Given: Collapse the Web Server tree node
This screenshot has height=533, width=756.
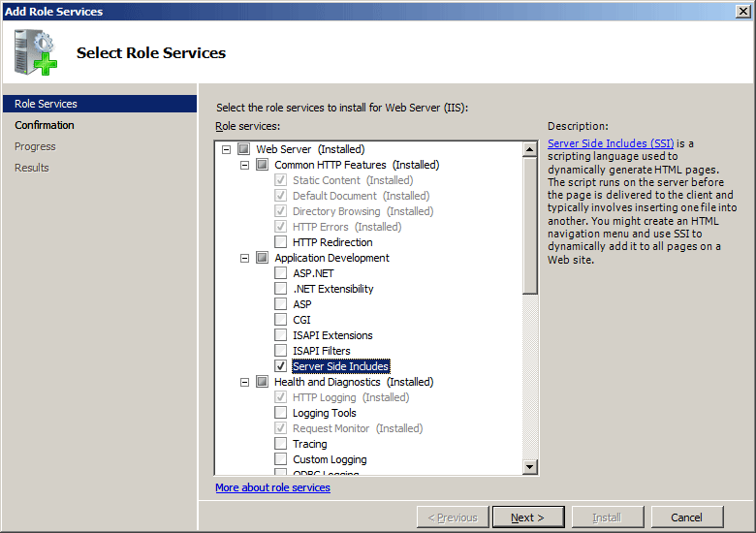Looking at the screenshot, I should point(227,149).
